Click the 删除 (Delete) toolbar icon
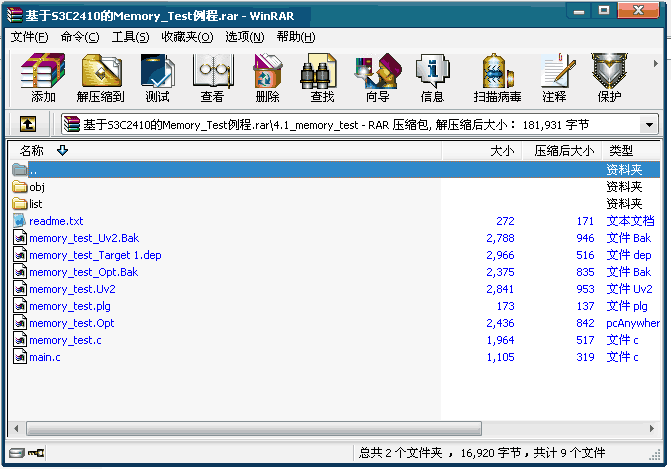 coord(267,78)
